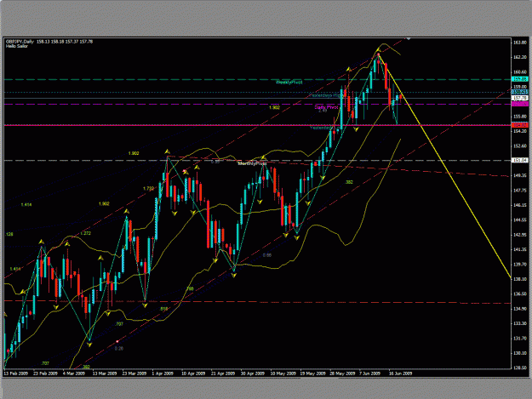
Task: Select the 0.28 ratio label
Action: coord(119,349)
